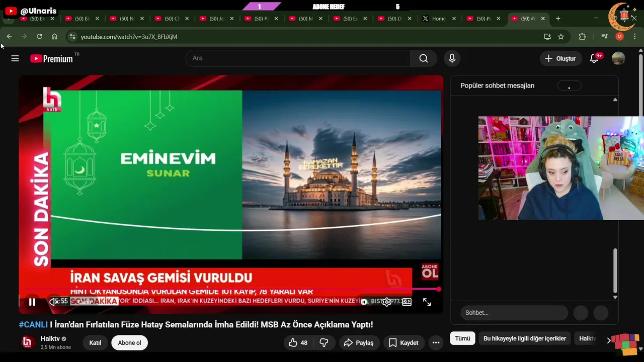The height and width of the screenshot is (362, 644).
Task: View site information icon in address bar
Action: 72,37
